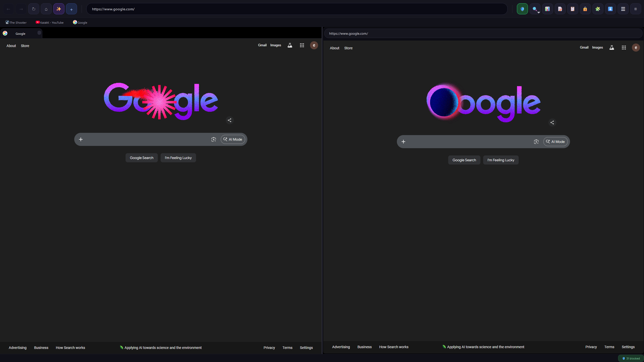Toggle the split view grid button
644x362 pixels.
coord(635,9)
